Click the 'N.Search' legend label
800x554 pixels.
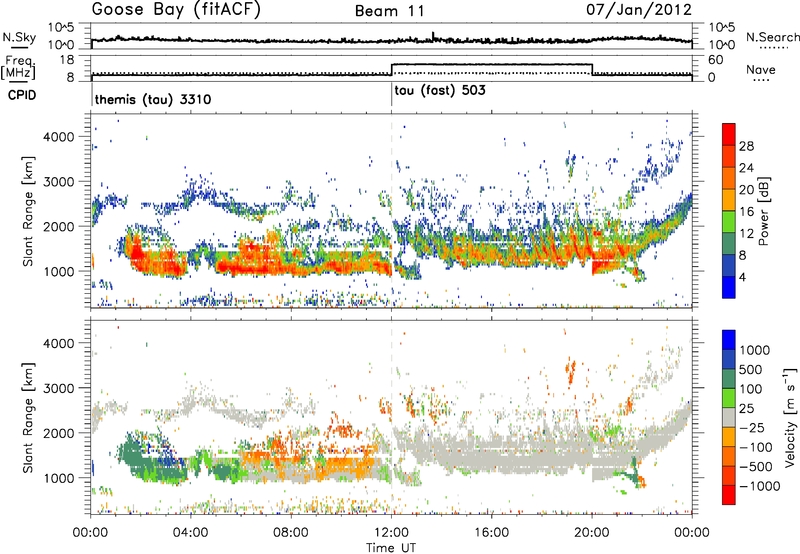[772, 37]
